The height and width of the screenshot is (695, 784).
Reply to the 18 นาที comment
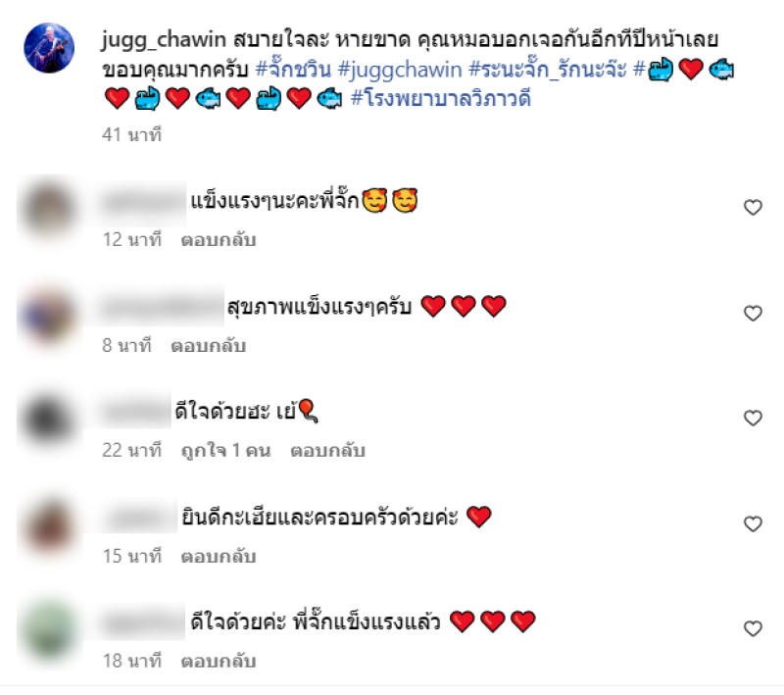pos(219,662)
